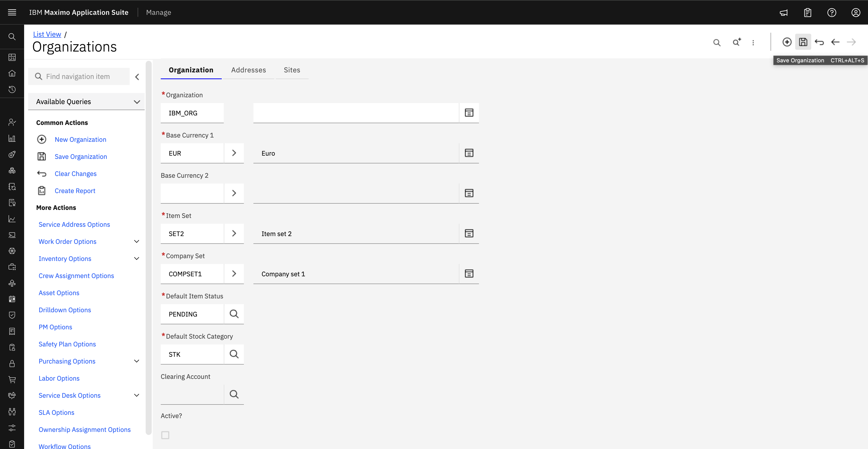868x449 pixels.
Task: Open PM Options link
Action: [55, 327]
